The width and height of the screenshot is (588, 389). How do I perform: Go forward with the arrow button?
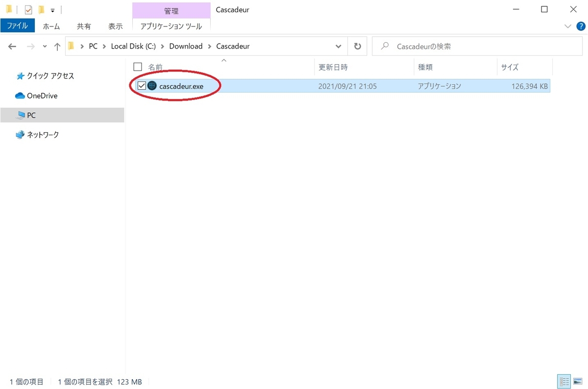[x=30, y=47]
